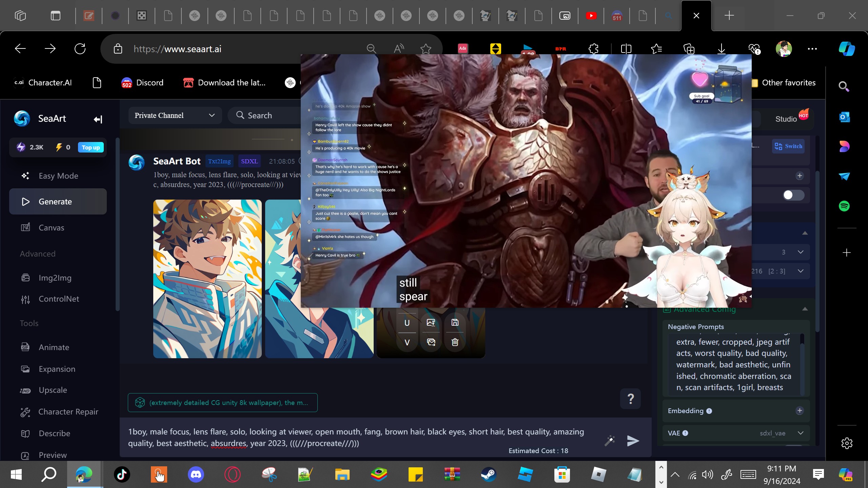
Task: Add an Embedding with plus button
Action: click(800, 411)
